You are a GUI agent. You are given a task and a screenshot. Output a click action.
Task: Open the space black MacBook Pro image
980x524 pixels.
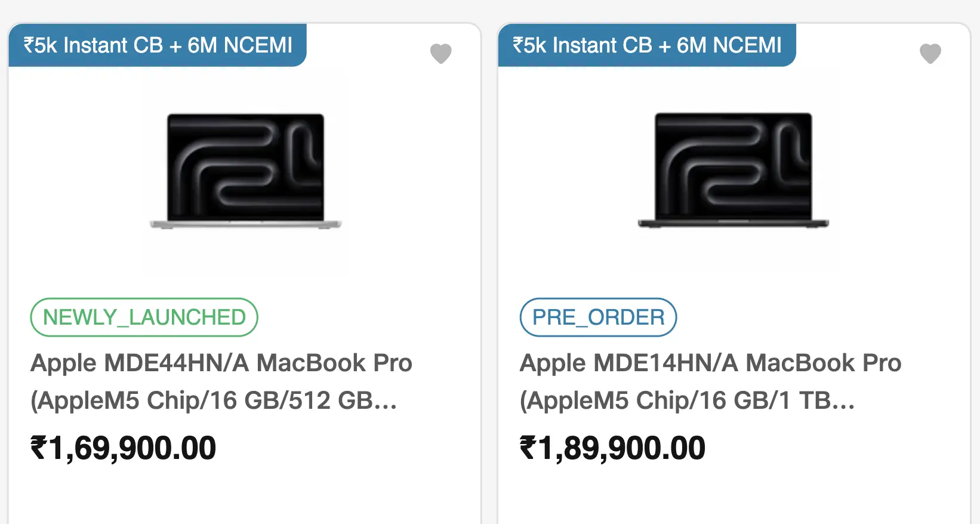734,171
